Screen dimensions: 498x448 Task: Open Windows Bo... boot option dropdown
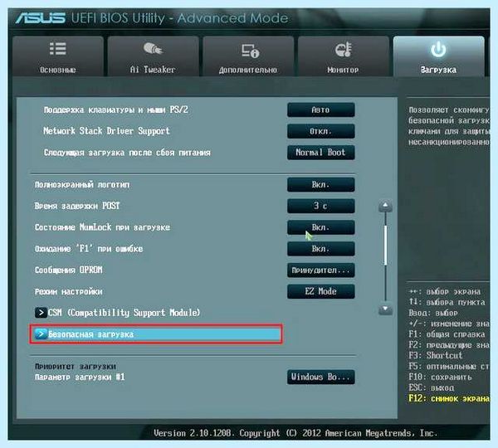pos(320,377)
